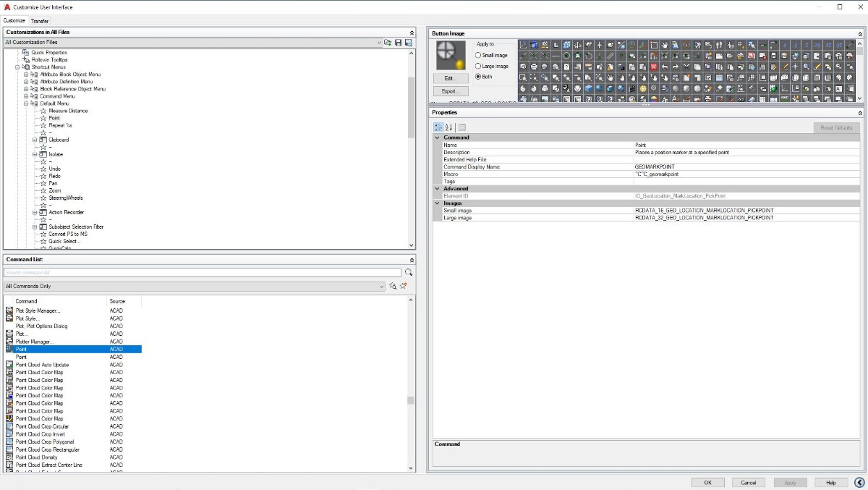The image size is (868, 490).
Task: Collapse the Customizations in All Files panel
Action: coord(412,32)
